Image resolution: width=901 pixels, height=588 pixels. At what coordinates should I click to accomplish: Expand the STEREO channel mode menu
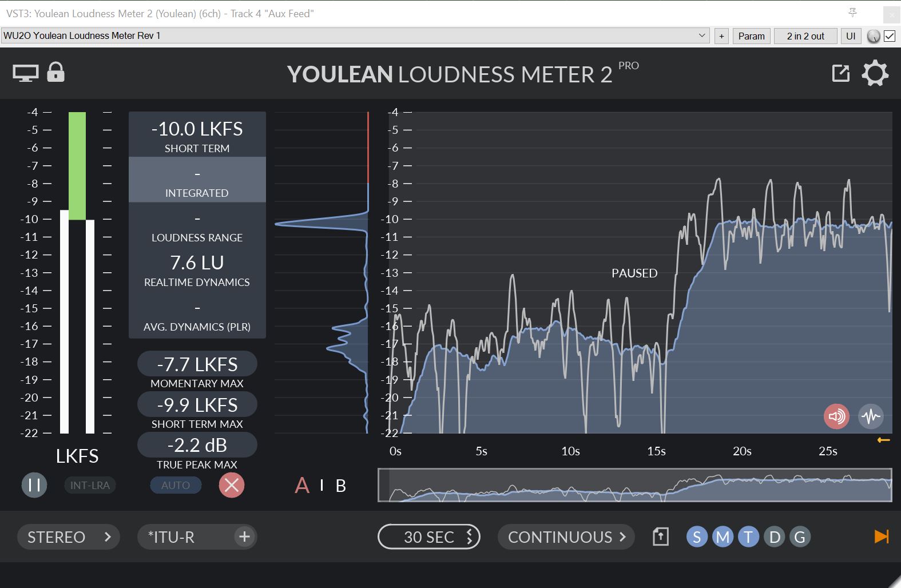68,537
